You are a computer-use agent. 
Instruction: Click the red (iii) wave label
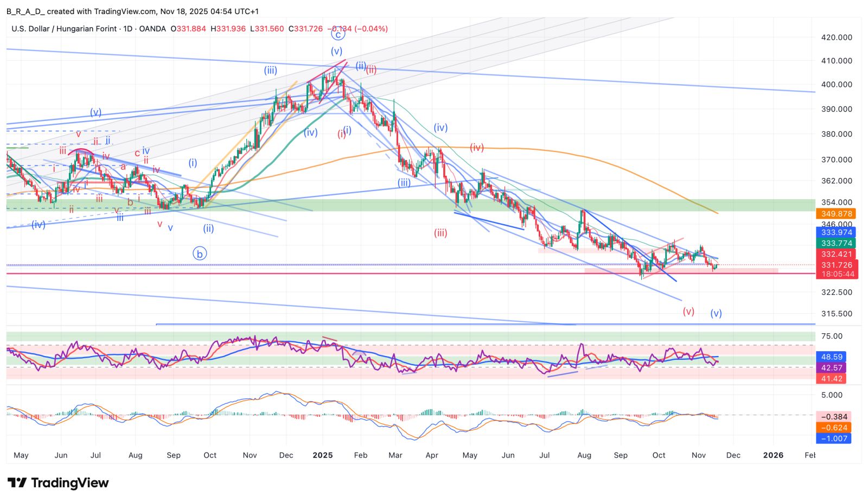tap(441, 233)
